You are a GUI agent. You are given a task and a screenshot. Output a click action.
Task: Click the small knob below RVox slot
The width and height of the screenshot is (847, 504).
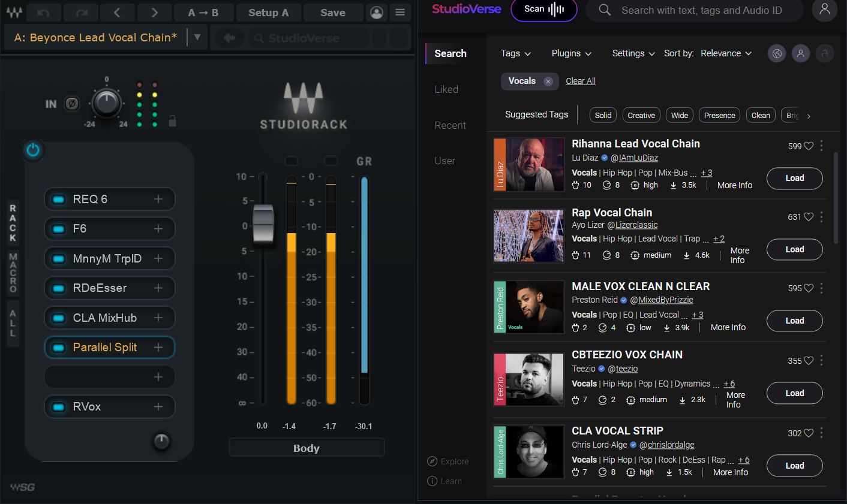pyautogui.click(x=161, y=441)
